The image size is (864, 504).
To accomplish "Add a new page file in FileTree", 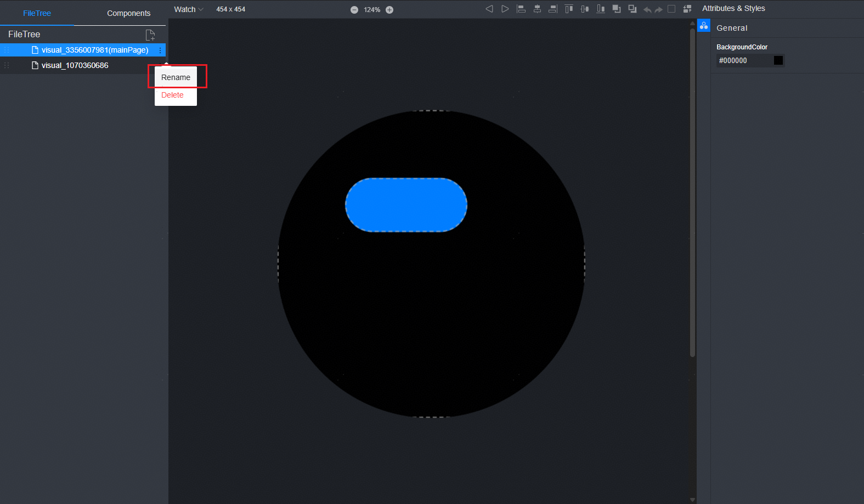I will [x=150, y=35].
